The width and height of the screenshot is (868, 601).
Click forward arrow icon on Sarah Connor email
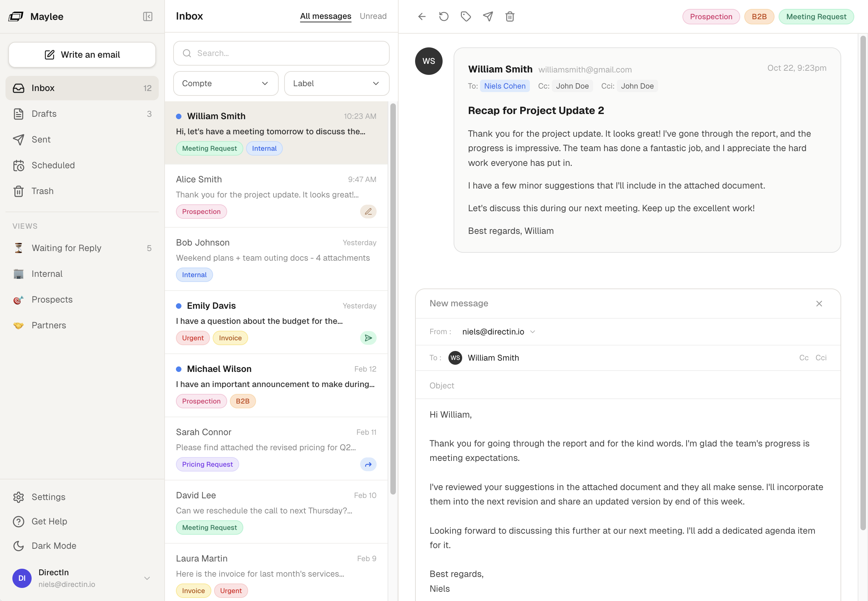(x=368, y=464)
